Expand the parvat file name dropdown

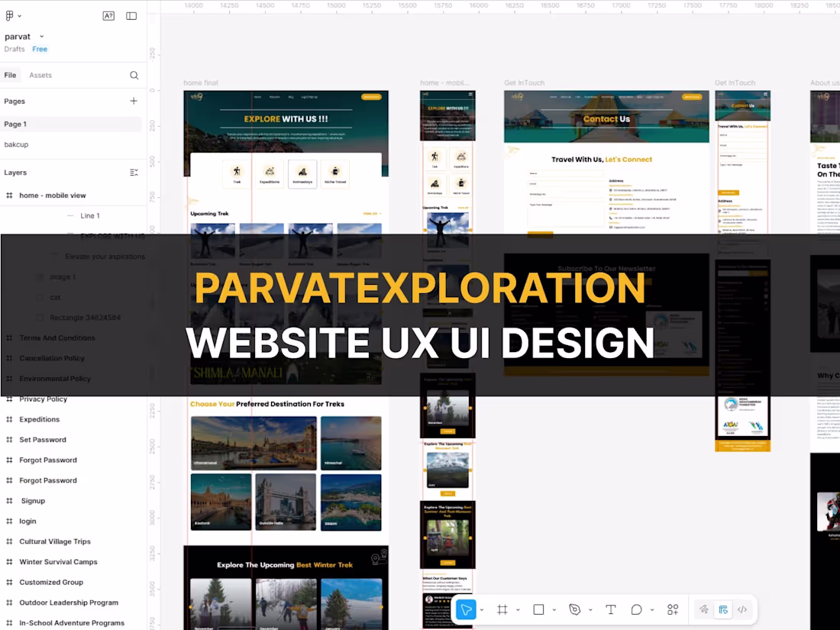pos(41,36)
